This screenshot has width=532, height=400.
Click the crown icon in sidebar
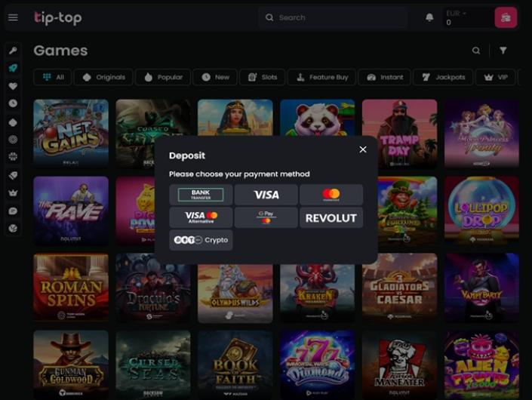click(13, 192)
